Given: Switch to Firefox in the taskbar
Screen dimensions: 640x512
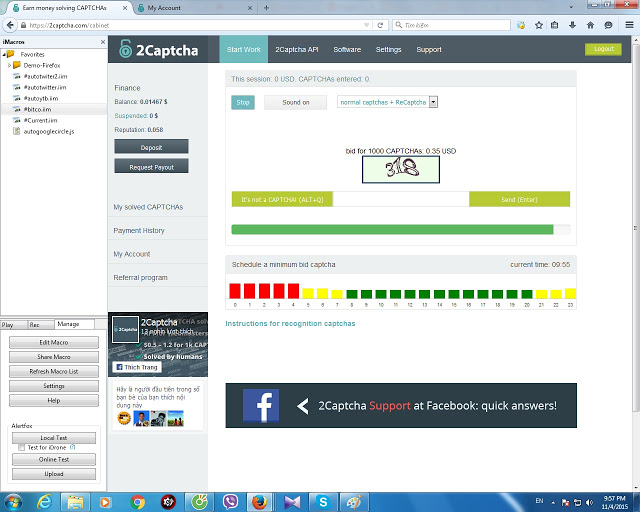Looking at the screenshot, I should click(260, 502).
